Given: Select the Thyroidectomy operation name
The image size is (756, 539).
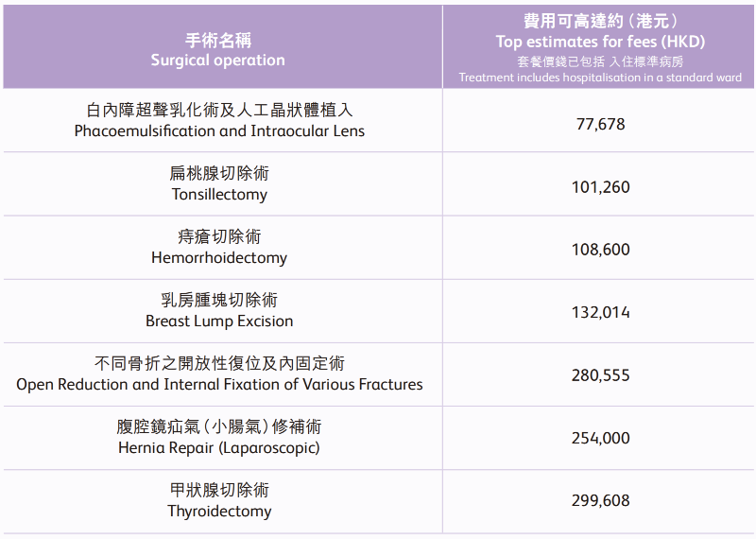Looking at the screenshot, I should tap(219, 511).
